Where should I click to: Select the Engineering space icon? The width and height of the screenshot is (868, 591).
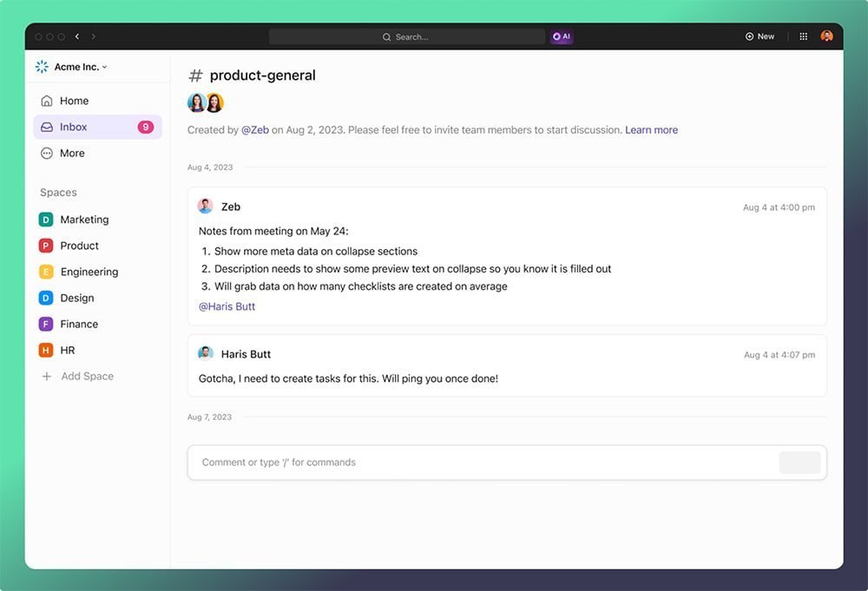46,272
